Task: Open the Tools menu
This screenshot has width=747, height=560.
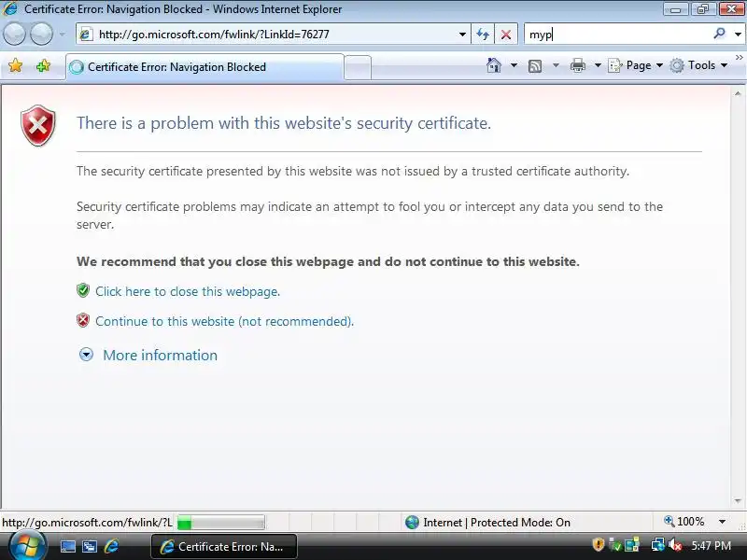Action: point(698,65)
